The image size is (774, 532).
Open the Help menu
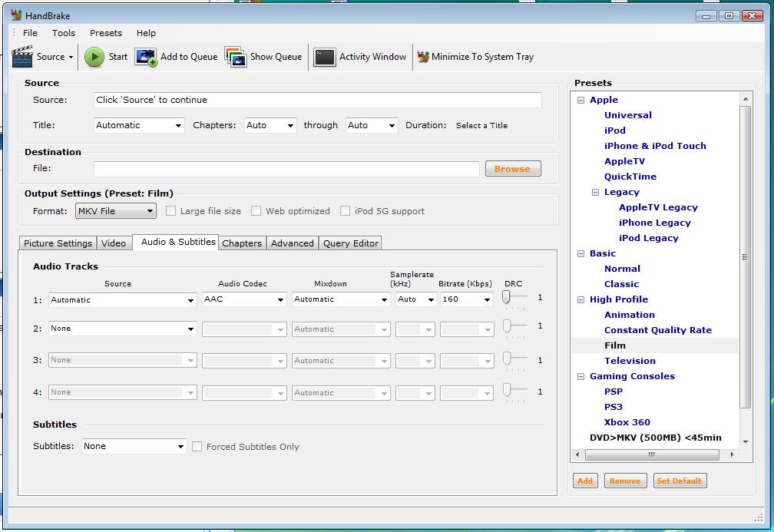click(146, 33)
